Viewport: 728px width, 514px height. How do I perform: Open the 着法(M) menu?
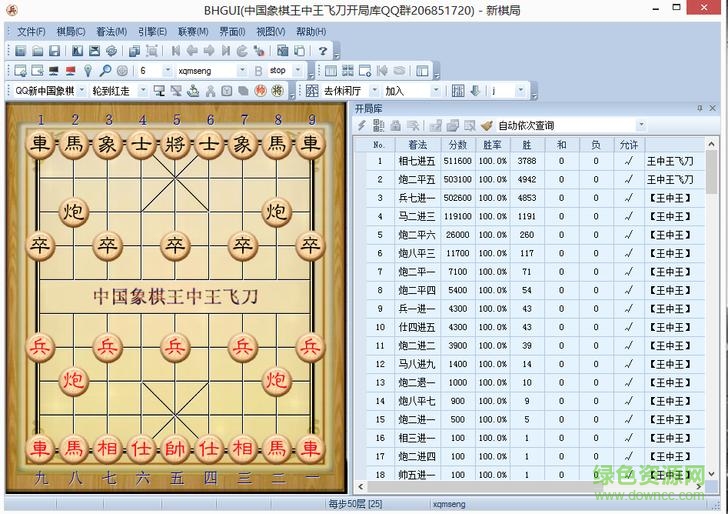point(111,32)
